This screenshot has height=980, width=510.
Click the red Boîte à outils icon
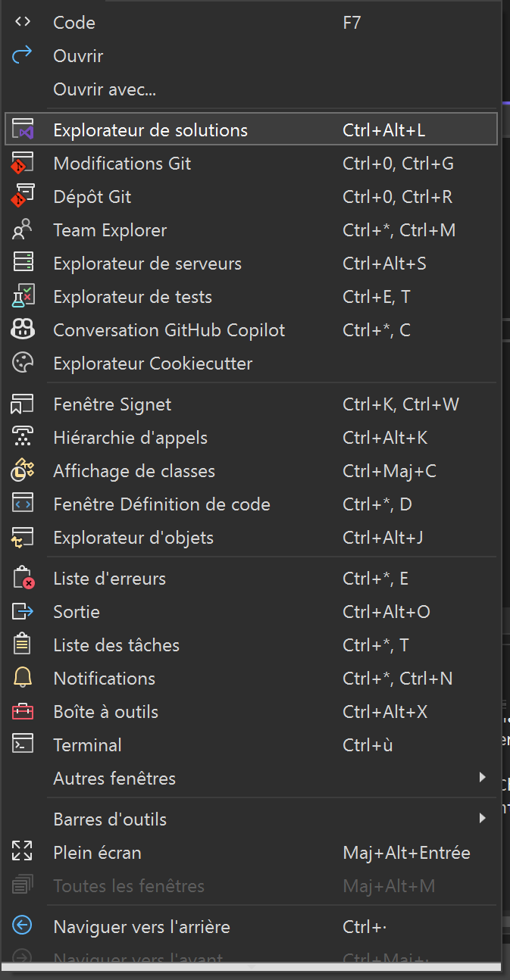click(x=23, y=712)
